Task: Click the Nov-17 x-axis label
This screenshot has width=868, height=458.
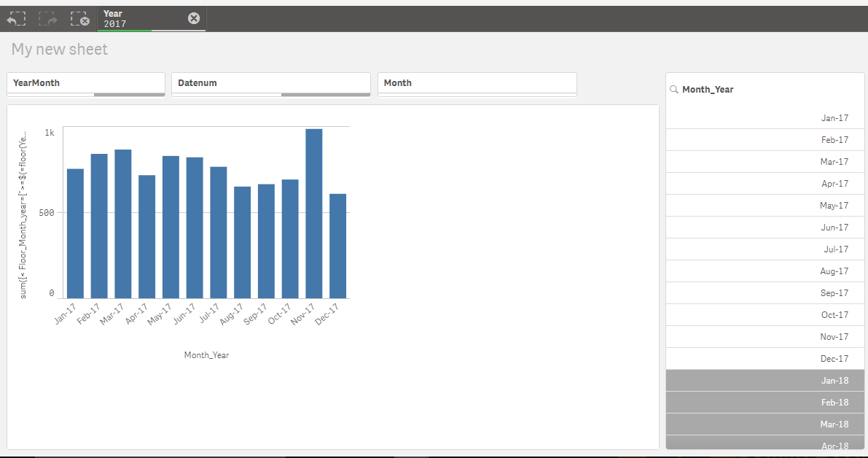Action: (x=302, y=314)
